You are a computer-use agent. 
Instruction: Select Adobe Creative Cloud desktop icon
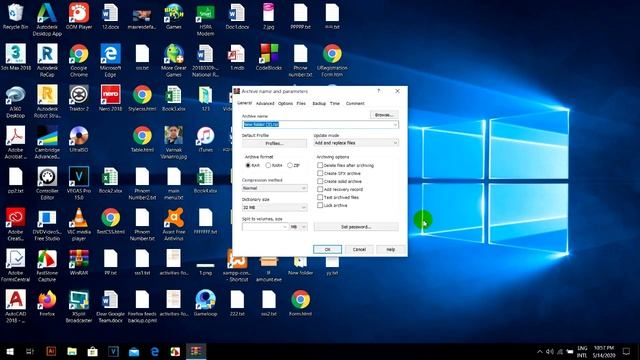(x=16, y=224)
